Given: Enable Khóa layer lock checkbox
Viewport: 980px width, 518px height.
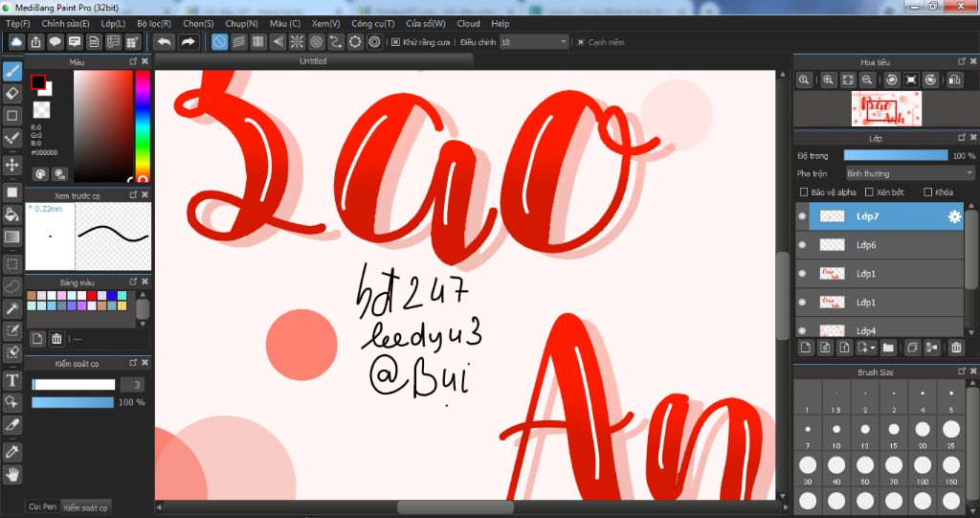Looking at the screenshot, I should click(928, 192).
